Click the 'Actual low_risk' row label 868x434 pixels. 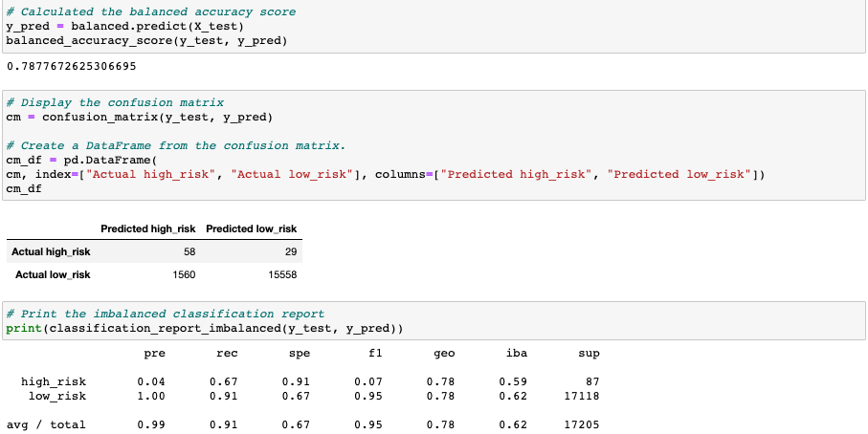pyautogui.click(x=53, y=274)
